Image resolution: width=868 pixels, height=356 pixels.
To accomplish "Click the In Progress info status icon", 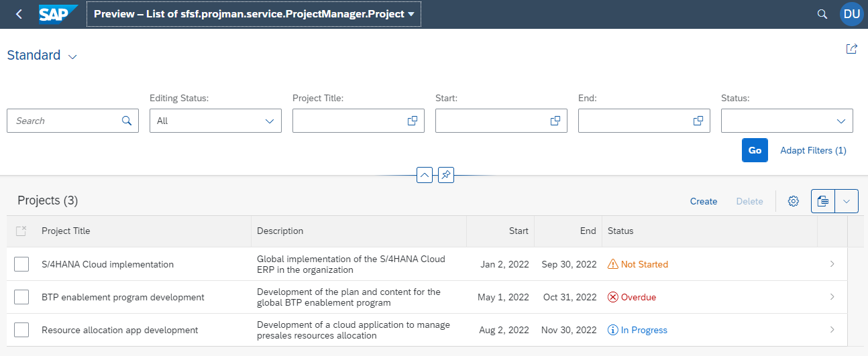I will [x=613, y=330].
